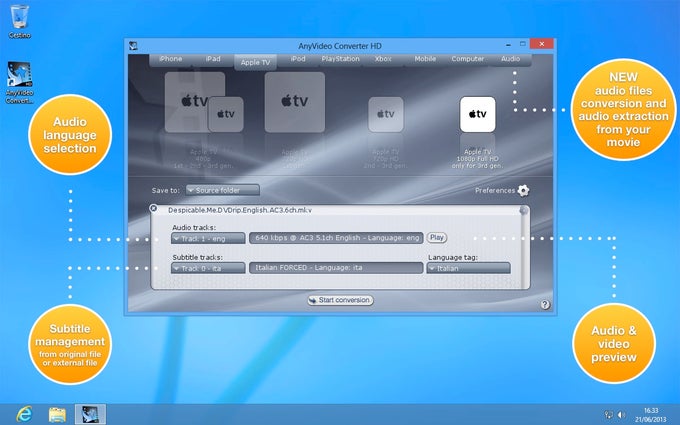
Task: Click the app icon in the title bar
Action: [134, 46]
